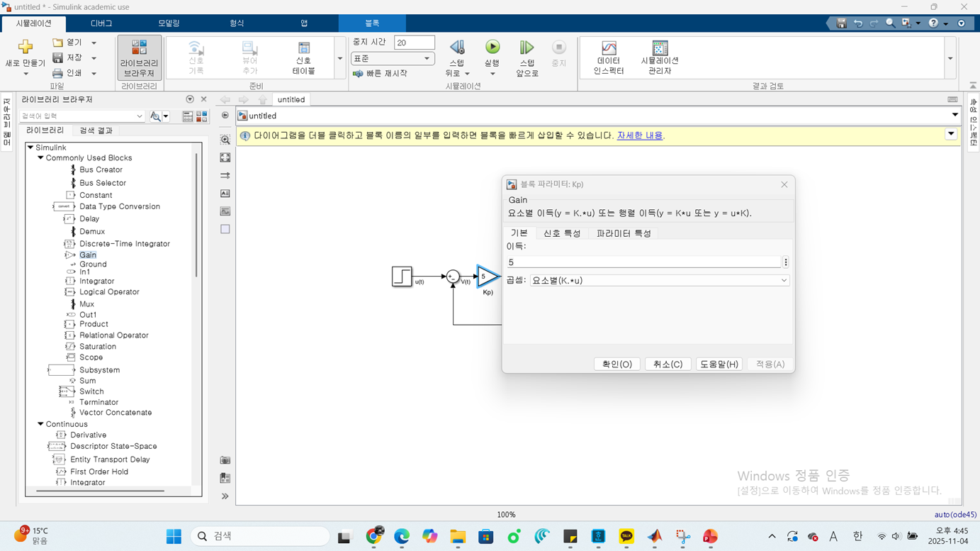
Task: Open the Run (실행) dropdown arrow
Action: 492,74
